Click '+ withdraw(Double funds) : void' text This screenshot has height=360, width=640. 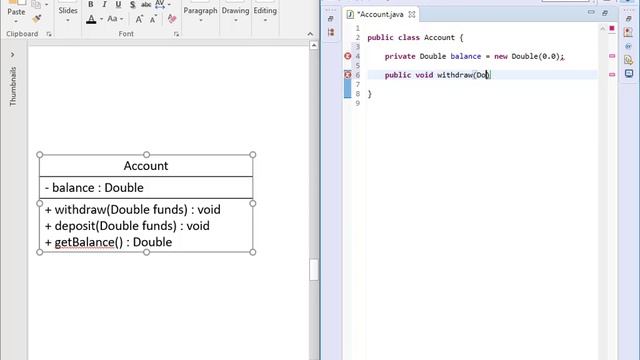[x=133, y=209]
